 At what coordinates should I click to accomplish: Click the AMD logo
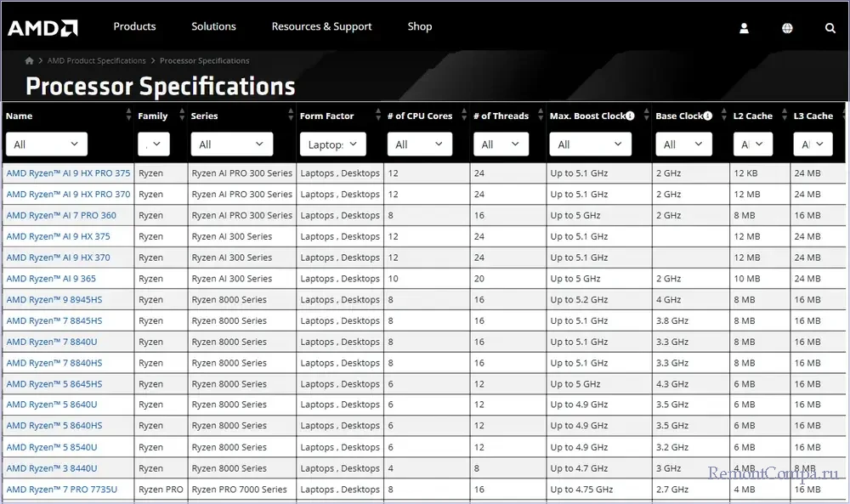click(x=42, y=28)
